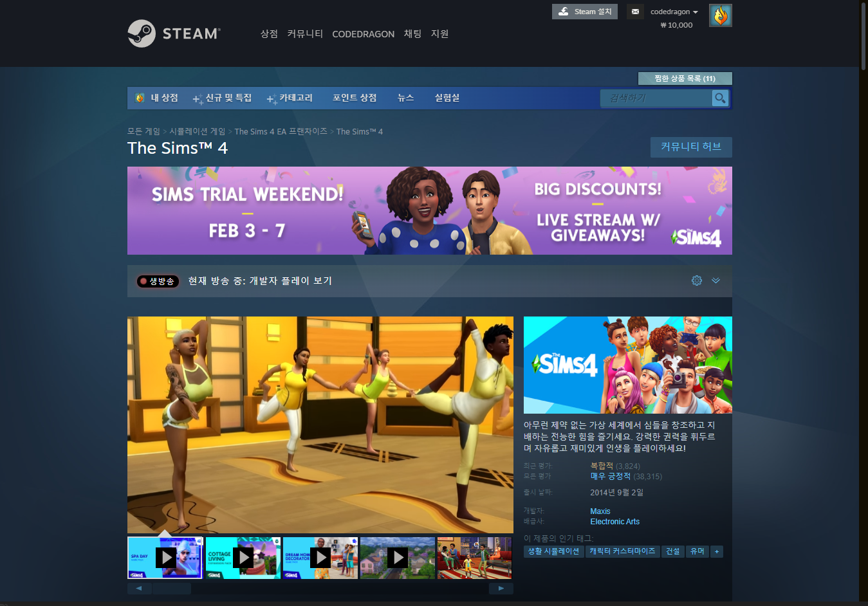Open 실험실 store tab
Viewport: 868px width, 606px height.
click(447, 98)
